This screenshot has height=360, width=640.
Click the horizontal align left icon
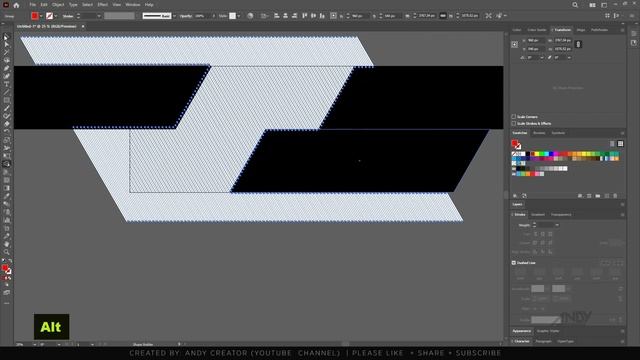[x=277, y=16]
